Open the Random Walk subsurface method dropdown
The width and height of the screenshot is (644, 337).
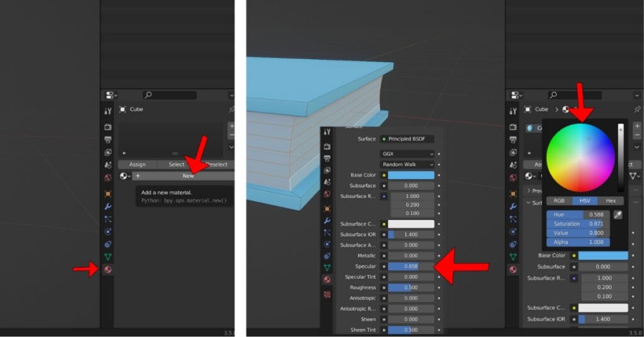[407, 164]
